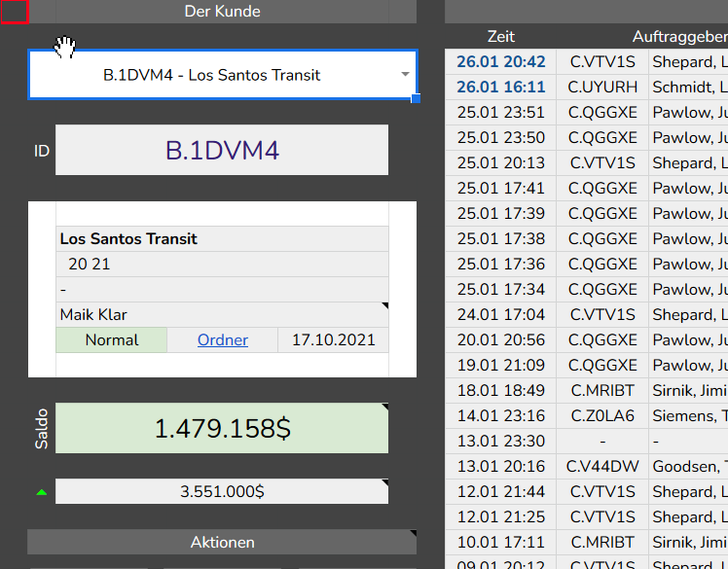Open the Ordner link

(x=223, y=339)
